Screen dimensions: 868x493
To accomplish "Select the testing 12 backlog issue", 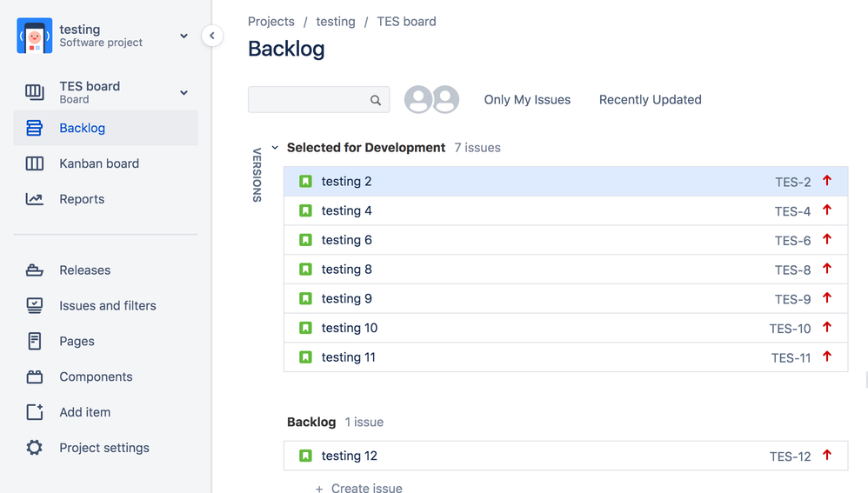I will click(x=565, y=456).
